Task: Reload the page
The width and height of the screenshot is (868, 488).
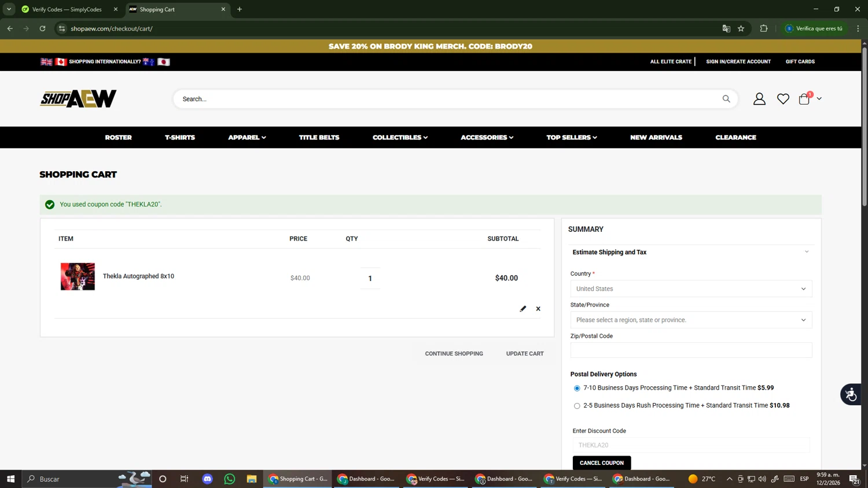Action: pos(42,28)
